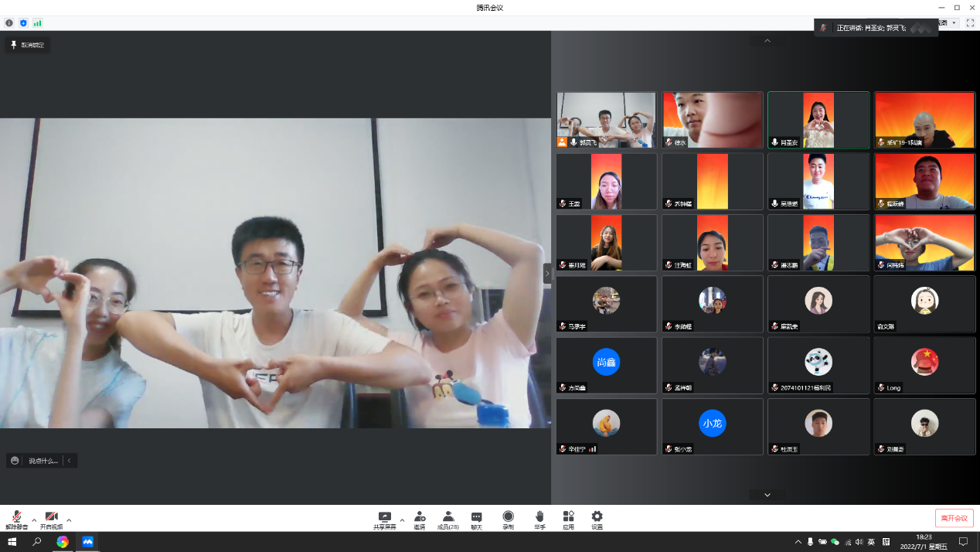Image resolution: width=980 pixels, height=552 pixels.
Task: Open the Invite (邀请) participants icon
Action: tap(419, 519)
